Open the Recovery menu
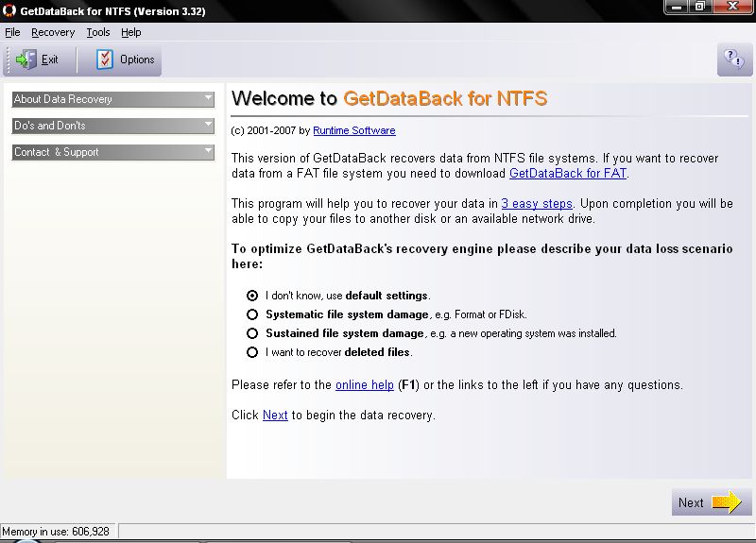Screen dimensions: 756x543 [x=53, y=32]
